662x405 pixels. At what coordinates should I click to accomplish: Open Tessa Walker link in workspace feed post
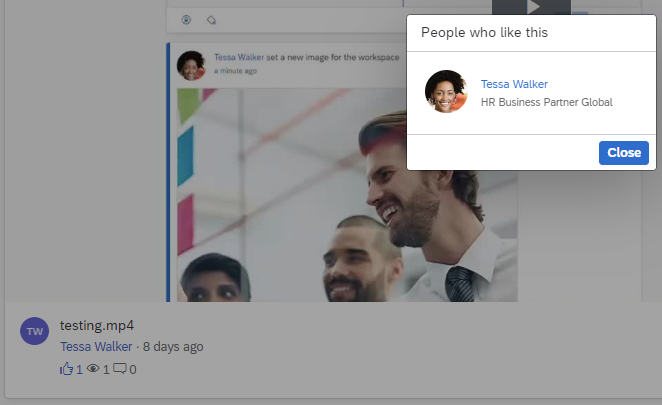pyautogui.click(x=239, y=57)
